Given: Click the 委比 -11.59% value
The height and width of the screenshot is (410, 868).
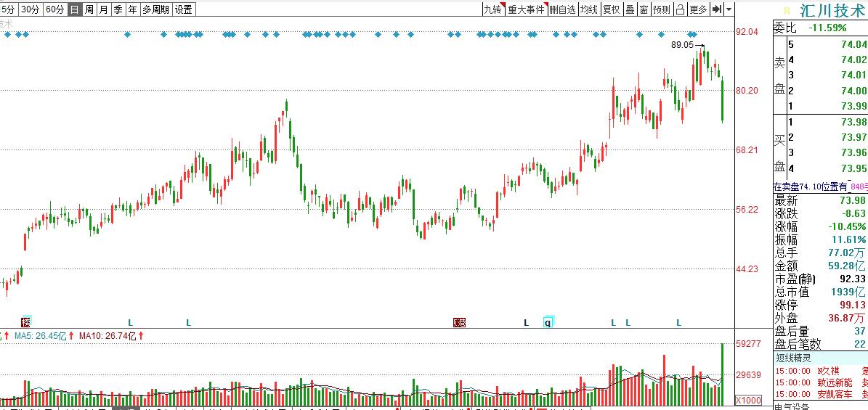Looking at the screenshot, I should pyautogui.click(x=827, y=28).
